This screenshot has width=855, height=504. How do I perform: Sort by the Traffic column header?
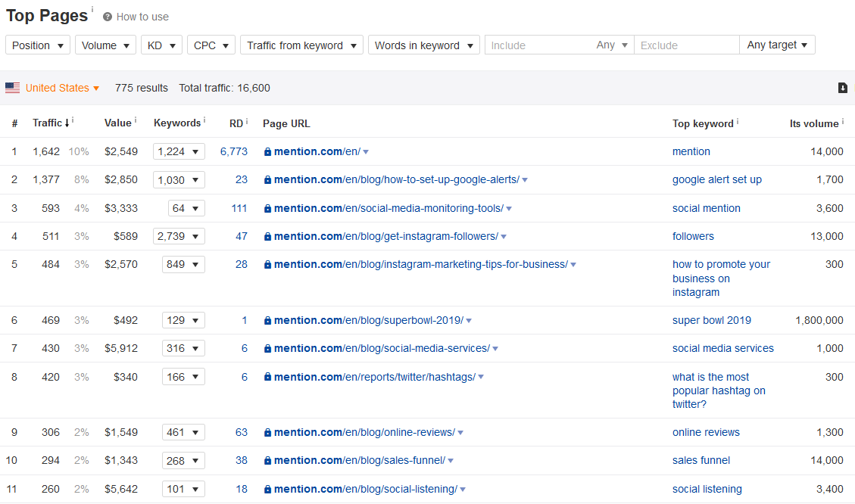[48, 123]
